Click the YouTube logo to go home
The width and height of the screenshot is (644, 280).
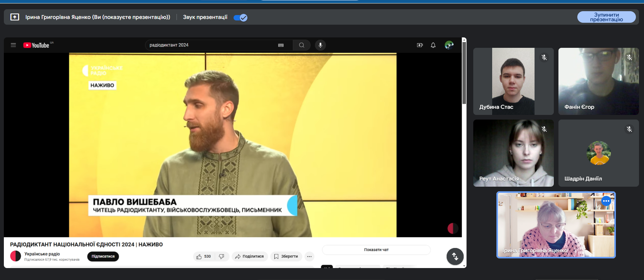(36, 45)
